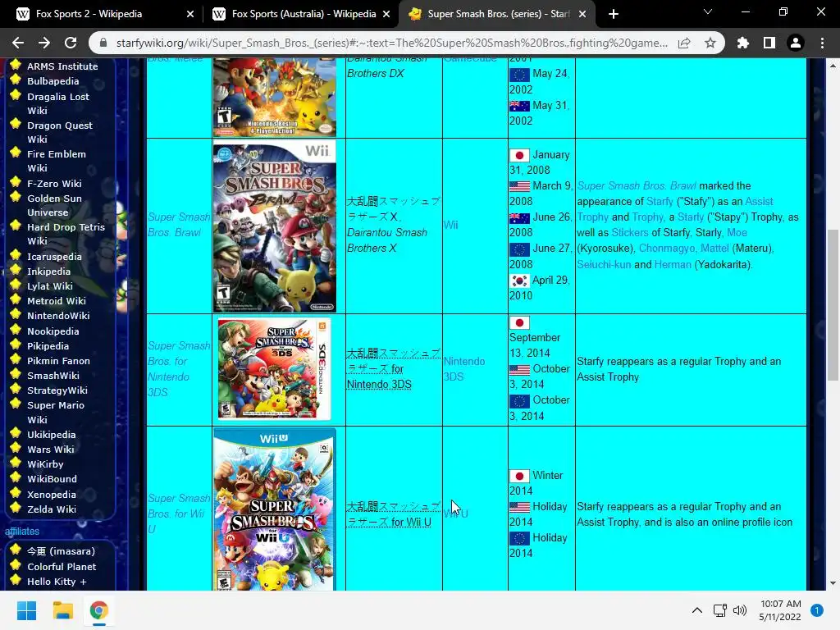
Task: Open the tab search dropdown arrow
Action: [708, 11]
